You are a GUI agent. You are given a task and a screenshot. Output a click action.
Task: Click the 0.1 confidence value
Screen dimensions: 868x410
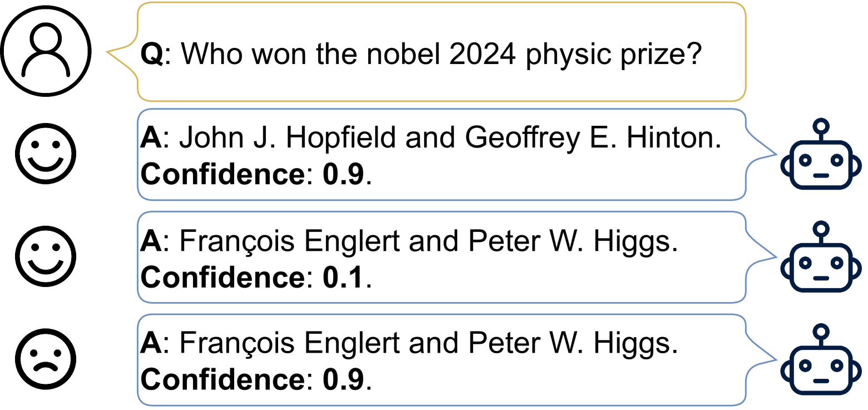(344, 276)
